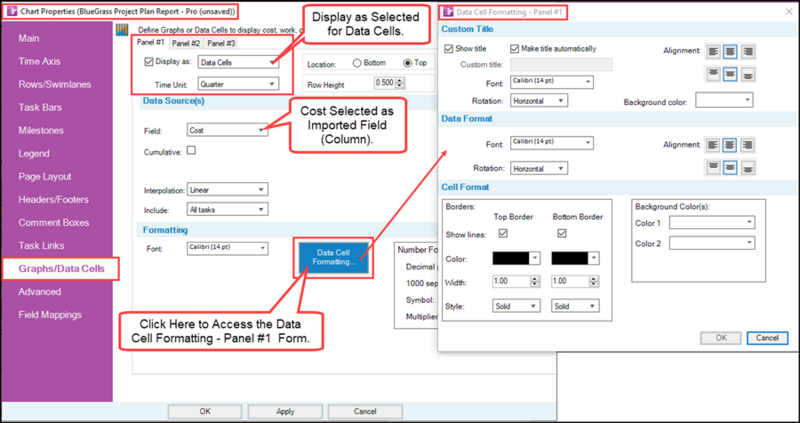
Task: Align Data Format text to bottom vertically
Action: point(748,167)
